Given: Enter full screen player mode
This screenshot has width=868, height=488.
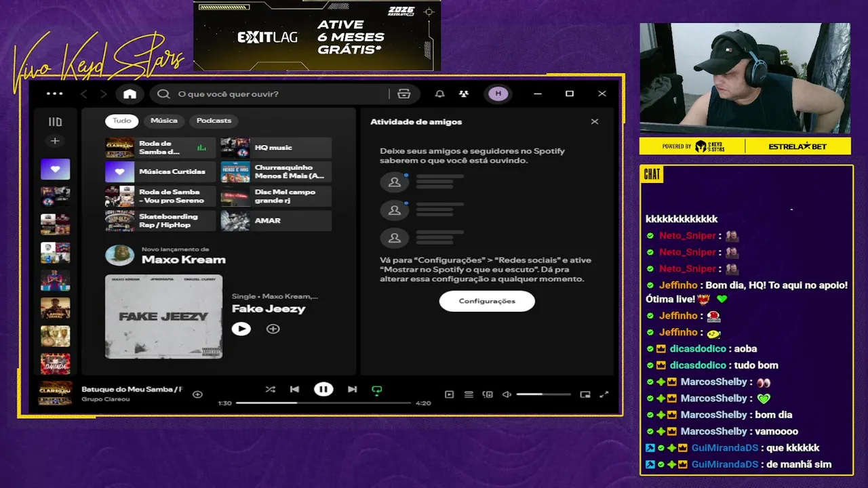Looking at the screenshot, I should (x=604, y=394).
